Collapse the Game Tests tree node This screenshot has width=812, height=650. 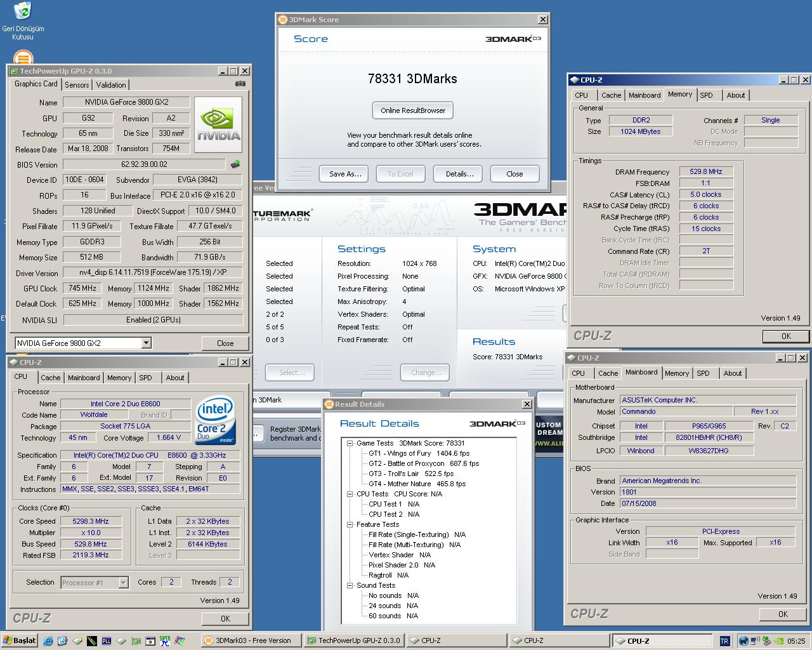pos(350,444)
